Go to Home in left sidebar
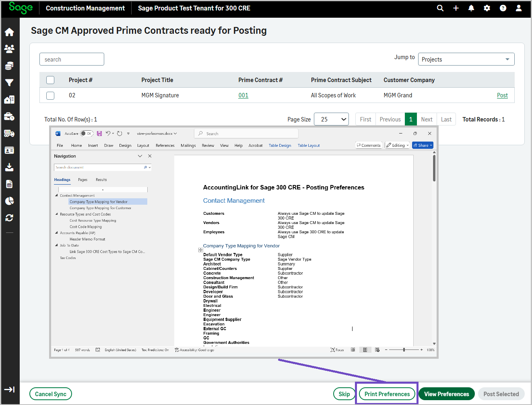This screenshot has height=405, width=532. [x=9, y=32]
